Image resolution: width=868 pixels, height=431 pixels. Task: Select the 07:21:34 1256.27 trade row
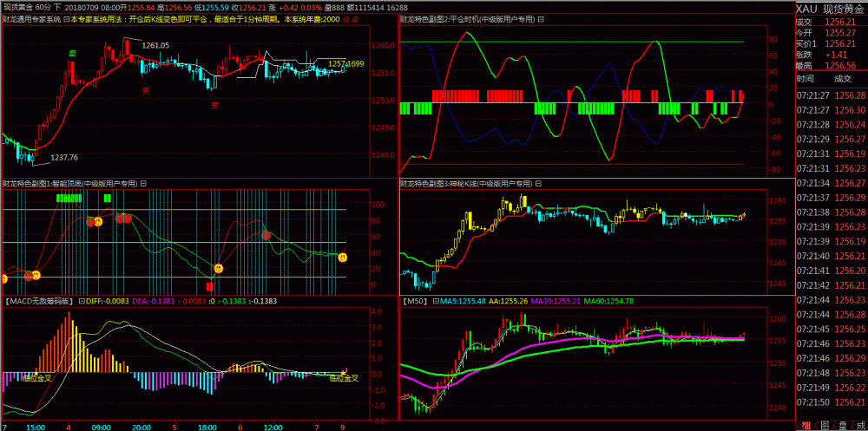pos(831,183)
